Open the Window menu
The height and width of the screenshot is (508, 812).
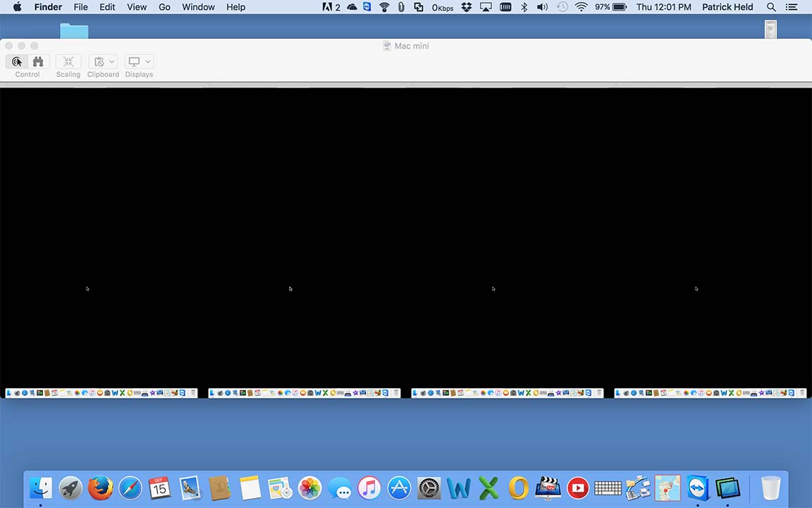[198, 7]
